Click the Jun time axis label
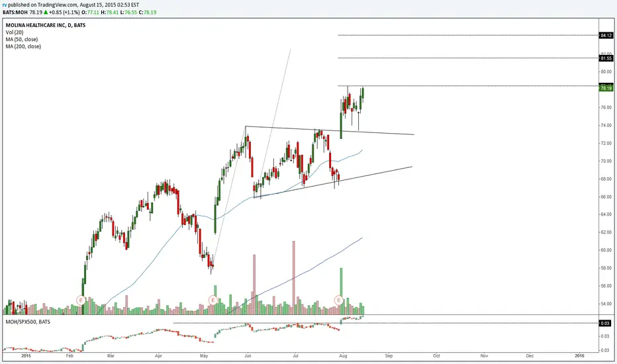 (x=248, y=356)
